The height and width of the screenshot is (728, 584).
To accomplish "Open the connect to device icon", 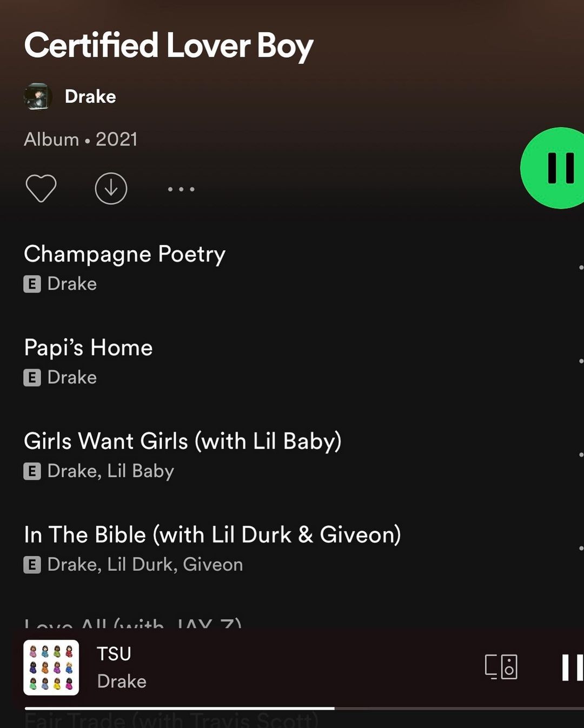I will click(501, 667).
